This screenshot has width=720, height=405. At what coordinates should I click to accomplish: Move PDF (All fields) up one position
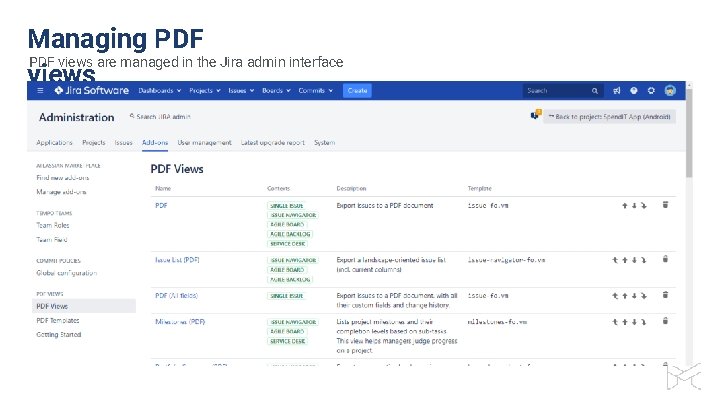pyautogui.click(x=624, y=296)
